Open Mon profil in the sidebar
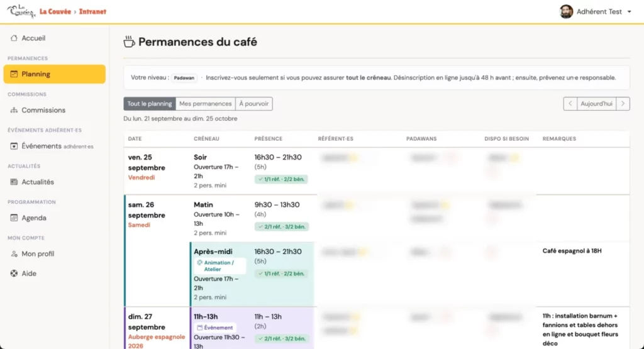Viewport: 644px width, 349px height. point(54,254)
